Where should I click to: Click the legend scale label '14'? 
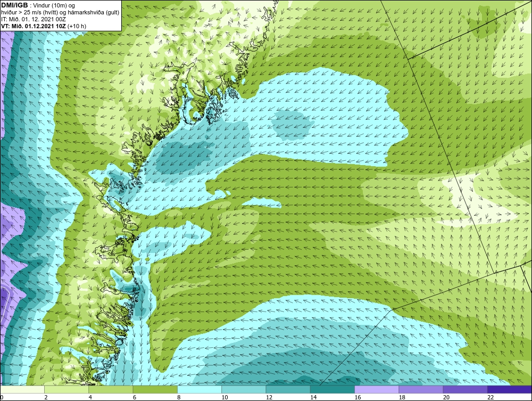pyautogui.click(x=313, y=398)
